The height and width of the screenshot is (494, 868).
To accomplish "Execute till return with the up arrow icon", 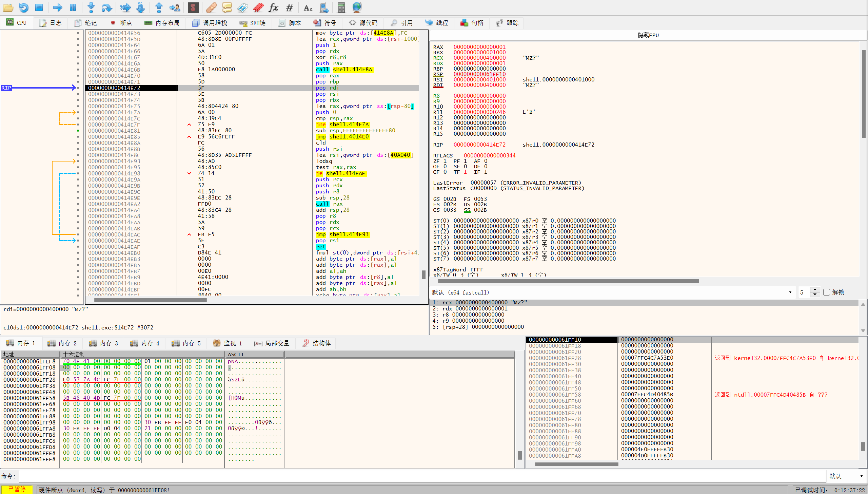I will 159,7.
